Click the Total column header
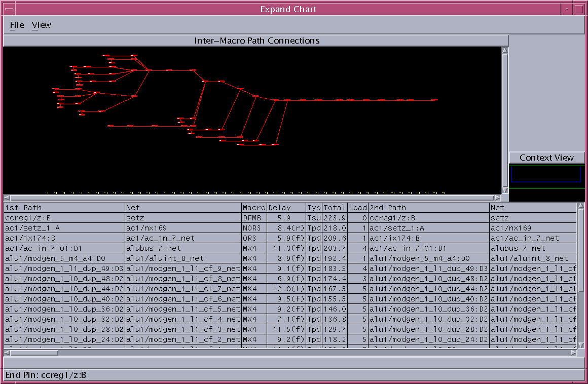588x384 pixels. point(335,208)
